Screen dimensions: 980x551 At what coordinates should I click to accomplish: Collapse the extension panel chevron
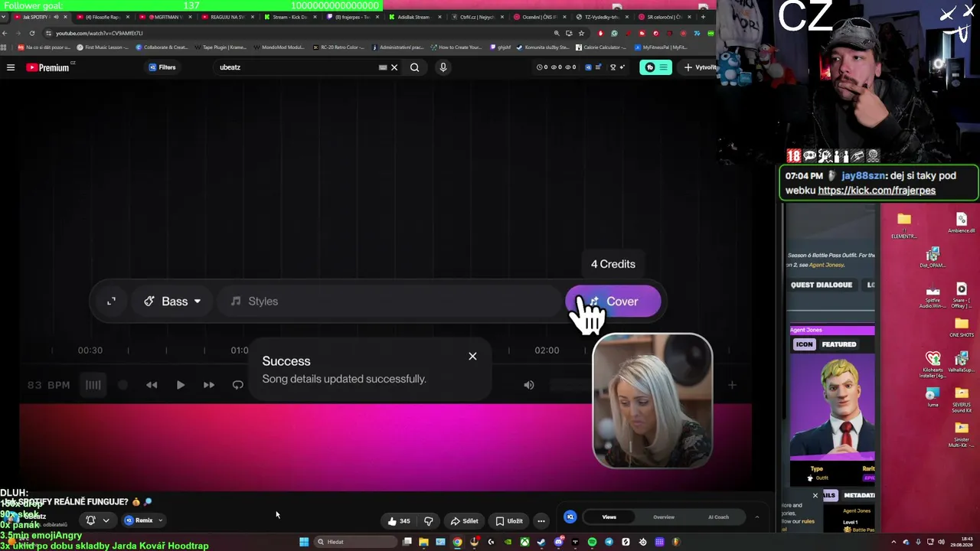pos(757,517)
